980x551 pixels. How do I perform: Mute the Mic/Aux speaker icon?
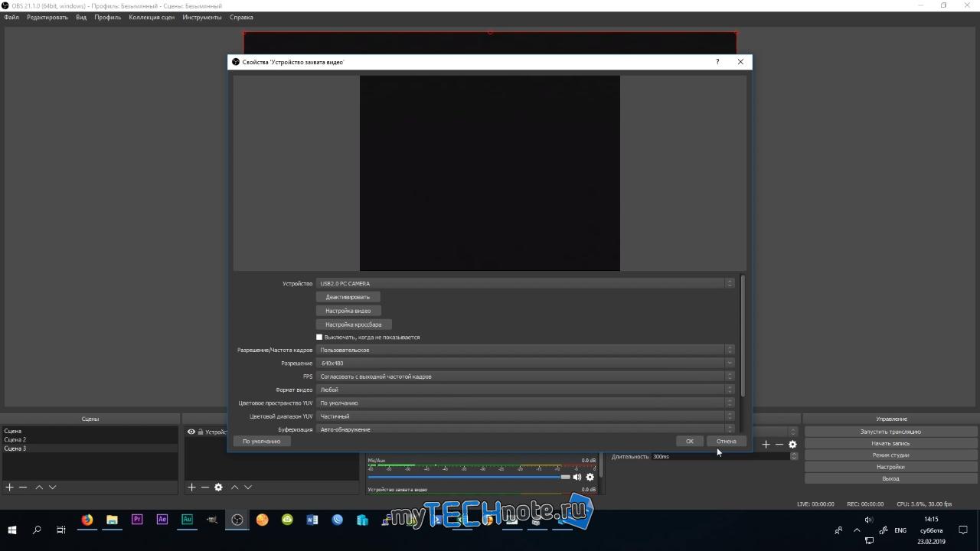tap(577, 477)
